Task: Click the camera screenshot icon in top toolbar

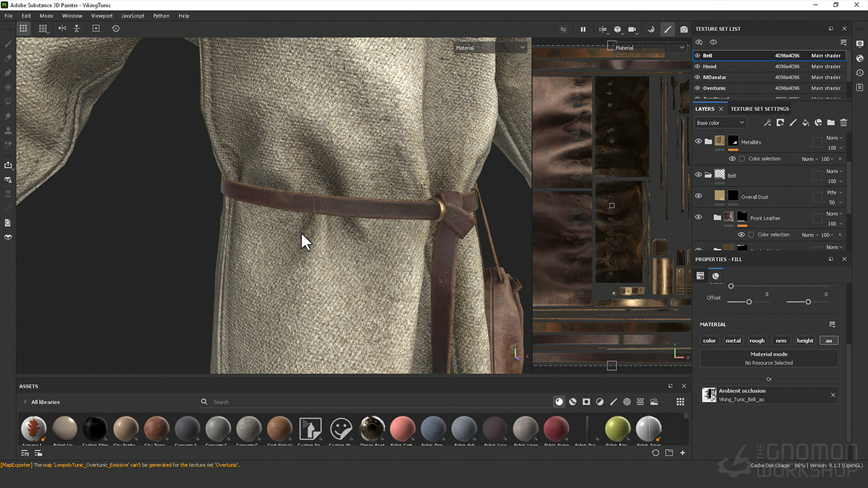Action: point(684,29)
